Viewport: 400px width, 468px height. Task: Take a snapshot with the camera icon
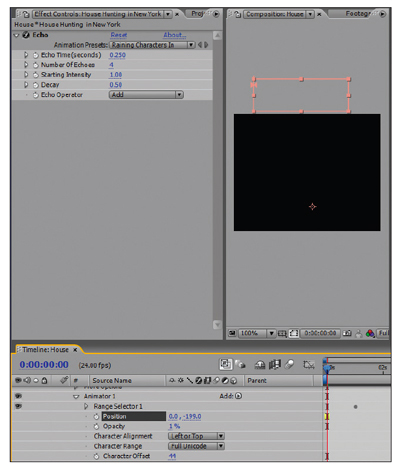coord(347,333)
